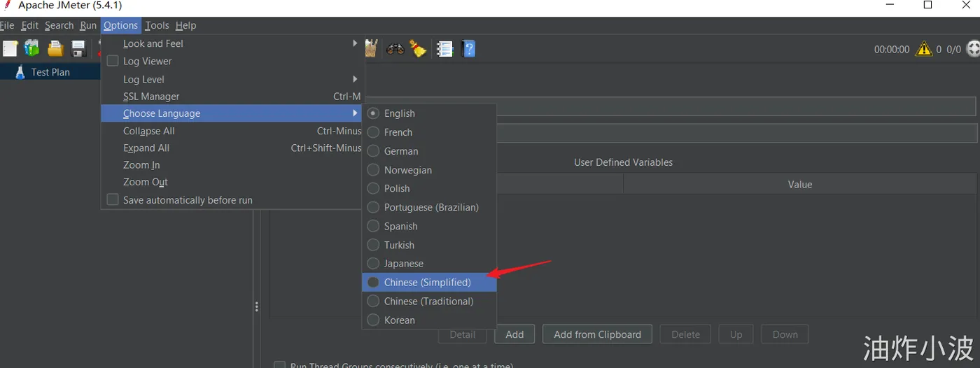The image size is (980, 368).
Task: Open the Help menu
Action: point(185,25)
